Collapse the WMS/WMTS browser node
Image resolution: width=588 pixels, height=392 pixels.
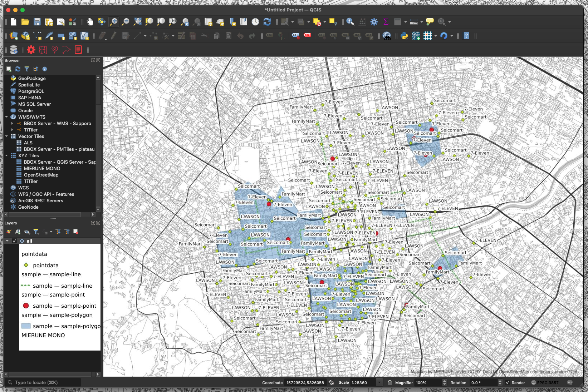[6, 117]
